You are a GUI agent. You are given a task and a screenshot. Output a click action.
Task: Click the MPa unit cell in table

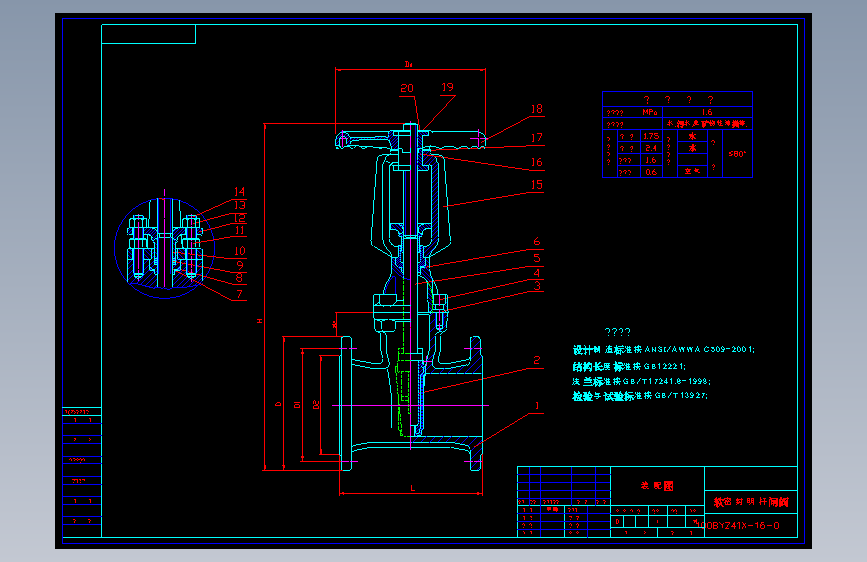coord(650,112)
